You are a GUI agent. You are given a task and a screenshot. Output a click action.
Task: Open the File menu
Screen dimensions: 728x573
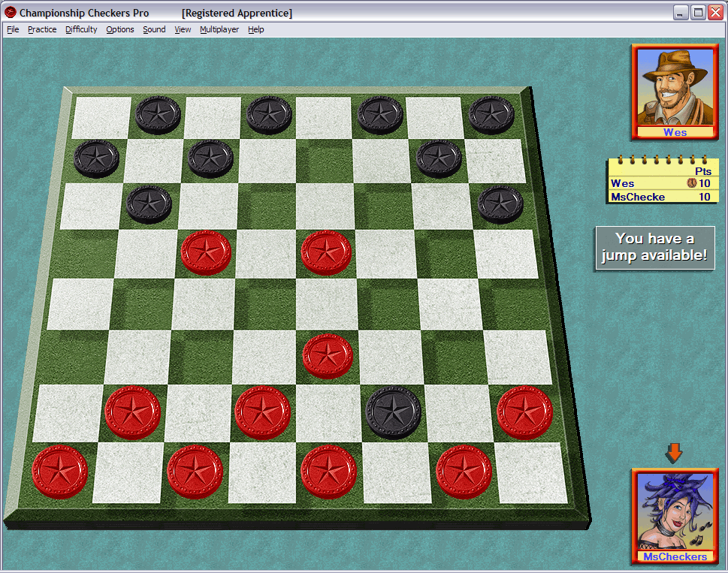pos(13,29)
